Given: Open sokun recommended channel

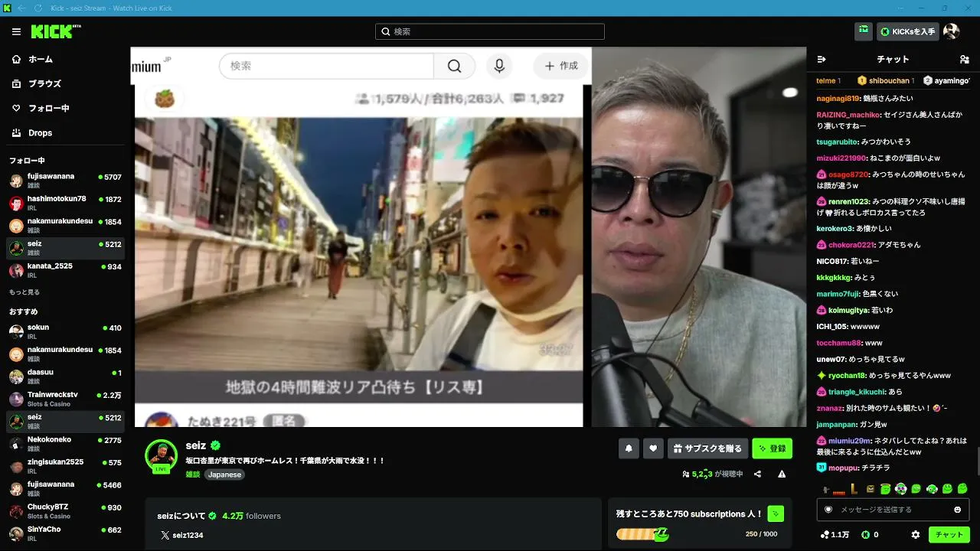Looking at the screenshot, I should [x=65, y=331].
